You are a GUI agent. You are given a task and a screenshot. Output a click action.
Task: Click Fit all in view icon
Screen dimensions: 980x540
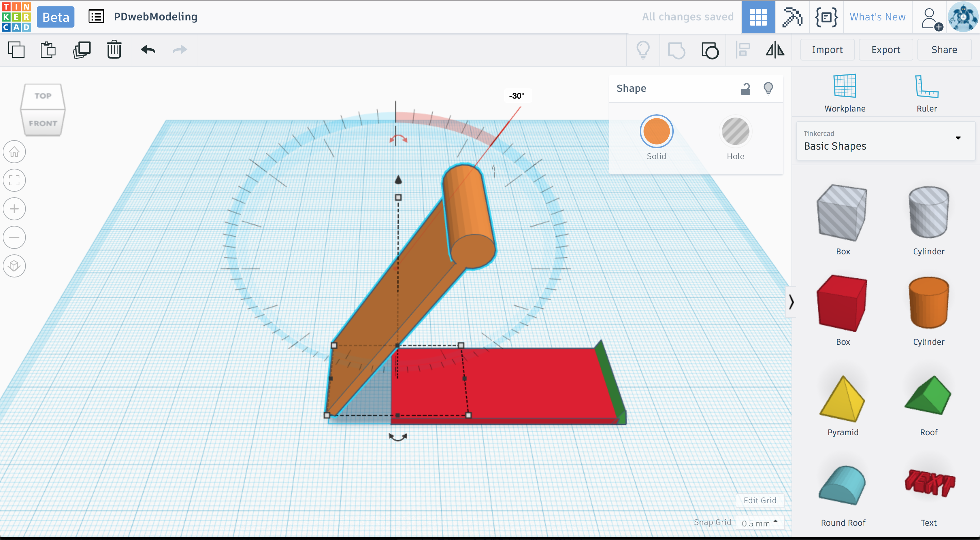[x=14, y=180]
